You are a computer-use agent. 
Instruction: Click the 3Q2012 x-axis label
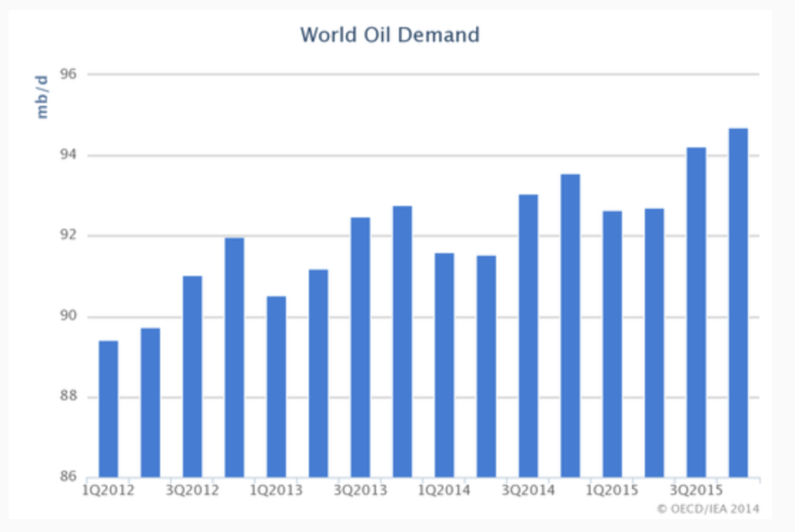pos(192,491)
